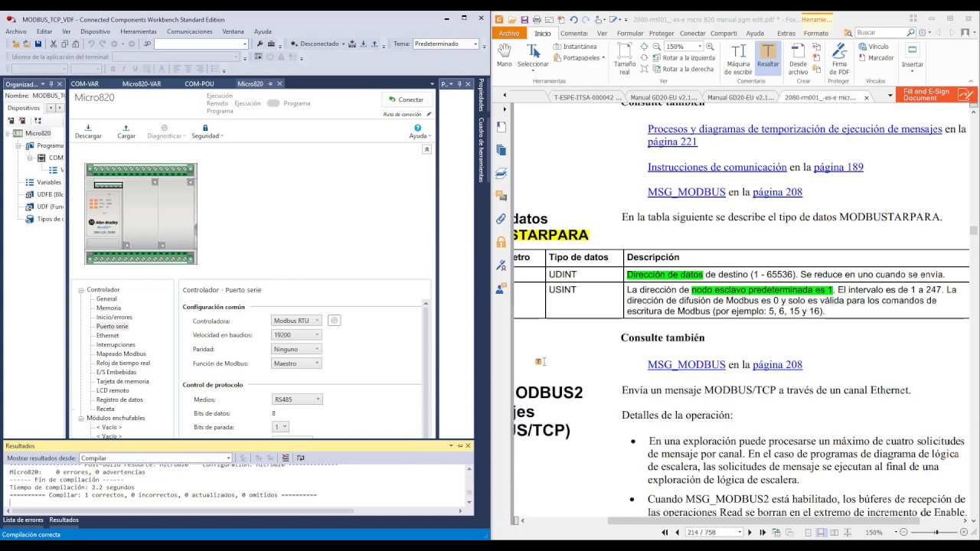
Task: Open the Proteger ribbon tab in Foxit
Action: click(661, 33)
